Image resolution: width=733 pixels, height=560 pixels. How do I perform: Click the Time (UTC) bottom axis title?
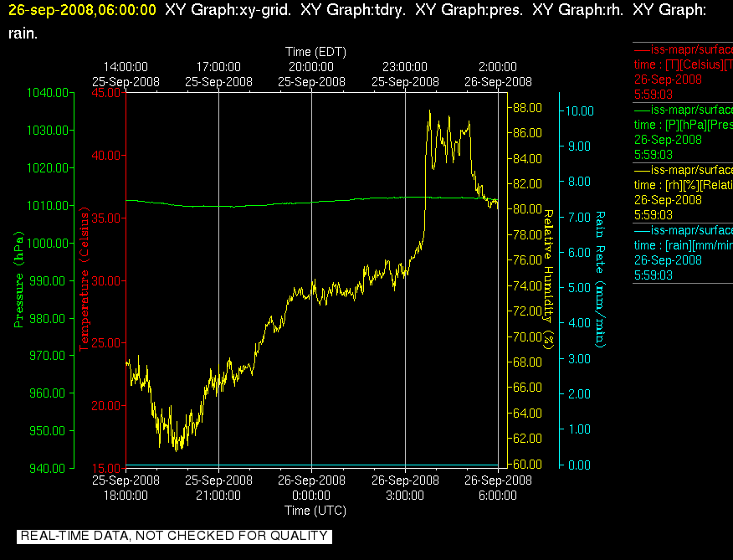pyautogui.click(x=315, y=510)
